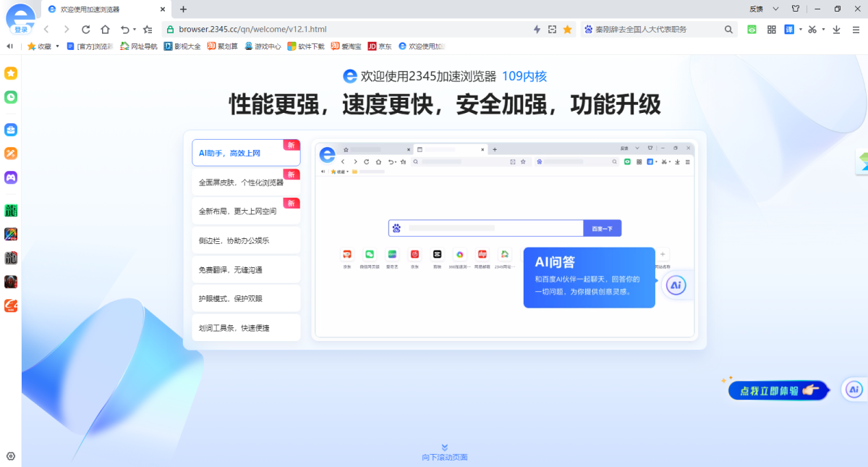868x467 pixels.
Task: Open favorites star icon in left sidebar
Action: (10, 73)
